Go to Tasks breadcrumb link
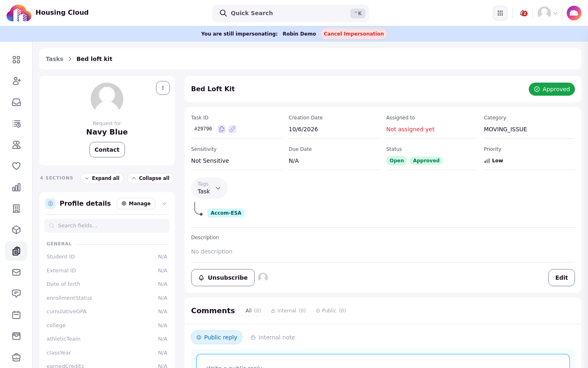Screen dimensions: 588x368 tap(54, 59)
